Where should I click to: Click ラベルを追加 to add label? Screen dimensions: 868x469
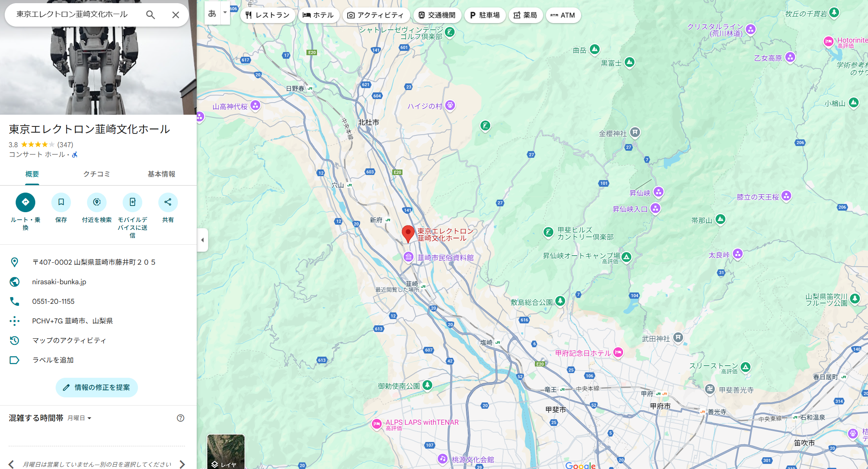pyautogui.click(x=53, y=360)
